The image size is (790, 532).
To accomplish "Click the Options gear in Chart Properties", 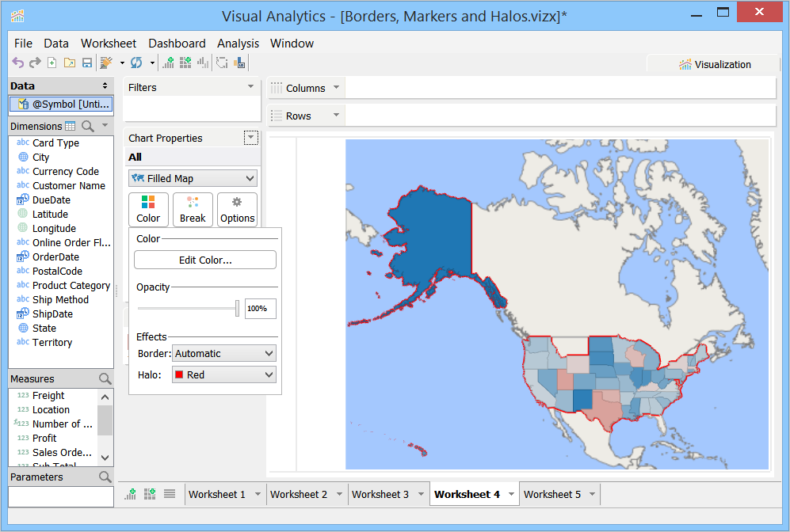I will pyautogui.click(x=237, y=209).
